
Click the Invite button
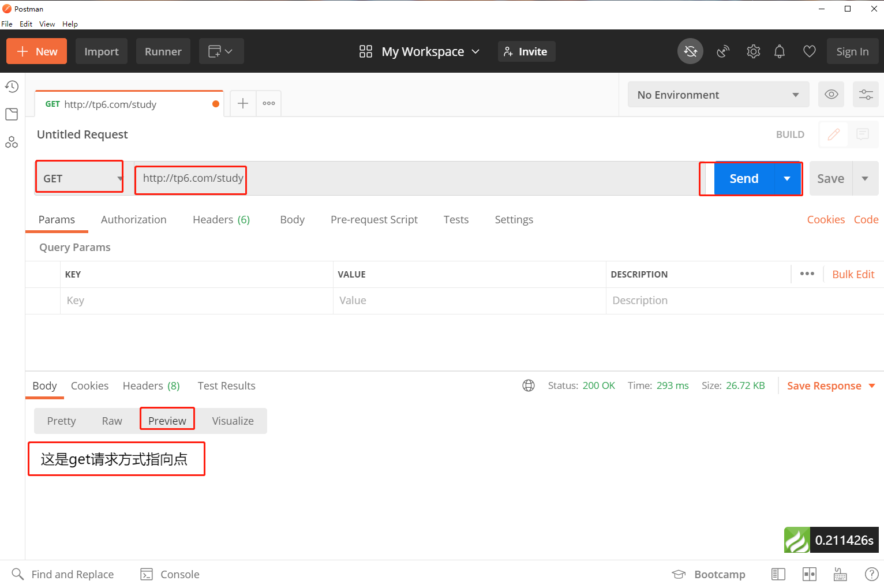pos(526,51)
